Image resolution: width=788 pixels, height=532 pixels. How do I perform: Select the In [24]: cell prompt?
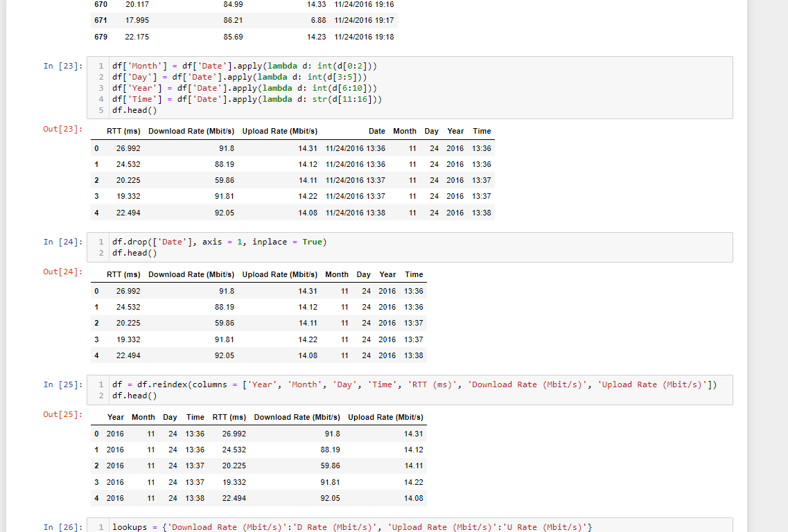pos(63,242)
